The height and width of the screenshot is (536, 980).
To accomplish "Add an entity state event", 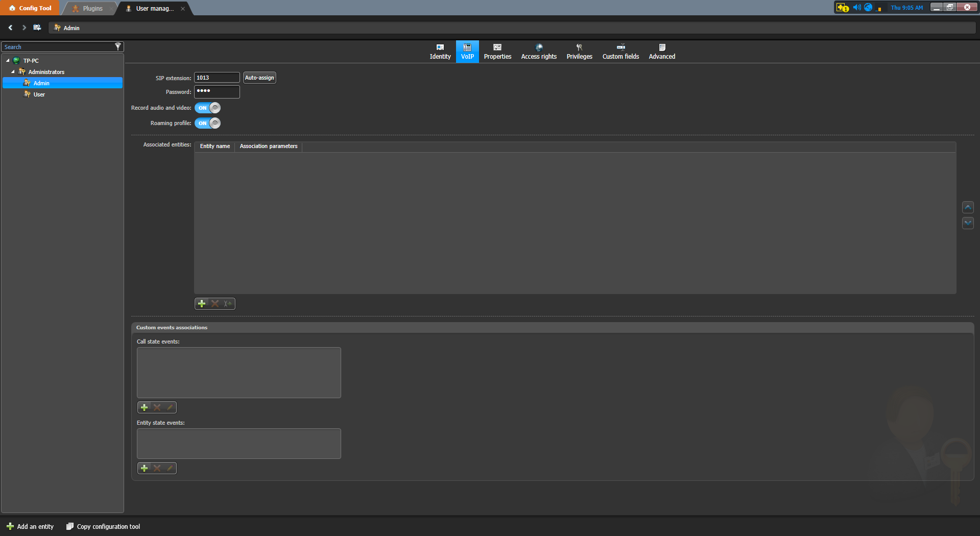I will pos(144,468).
